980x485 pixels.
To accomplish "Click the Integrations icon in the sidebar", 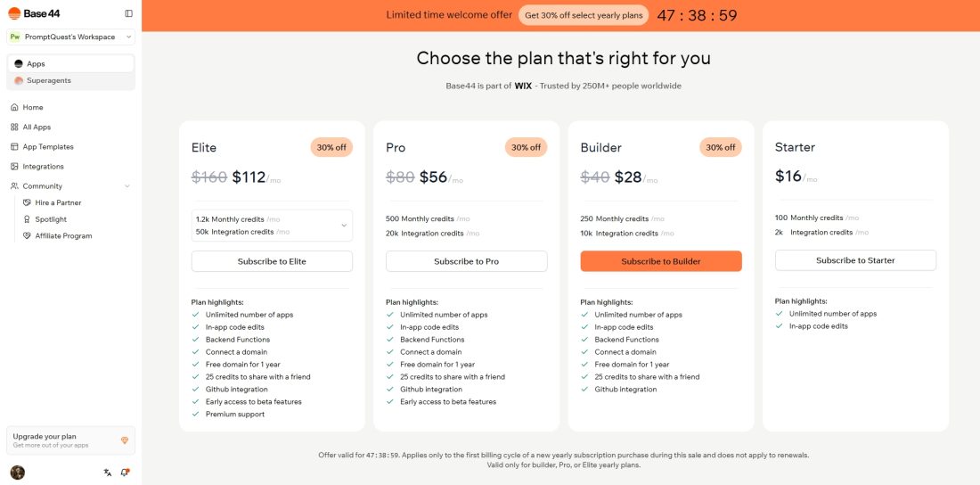I will coord(14,167).
